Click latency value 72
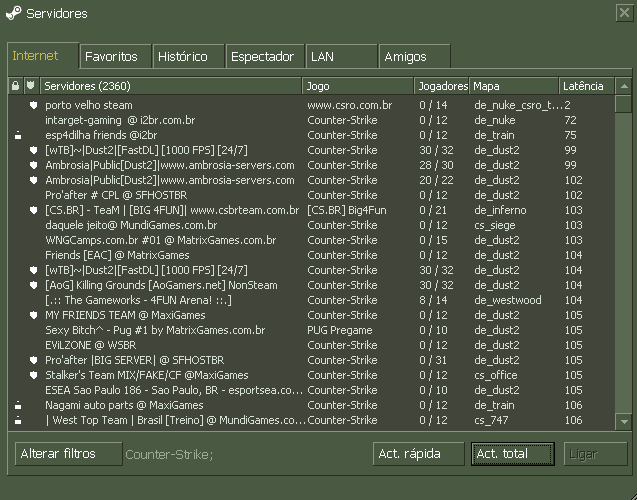This screenshot has height=500, width=637. point(570,120)
